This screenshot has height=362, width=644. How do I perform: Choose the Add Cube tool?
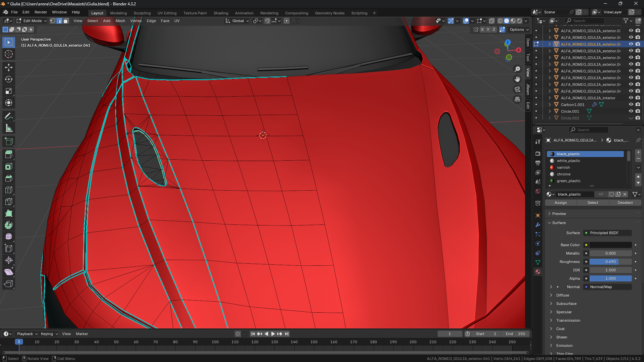click(x=9, y=142)
